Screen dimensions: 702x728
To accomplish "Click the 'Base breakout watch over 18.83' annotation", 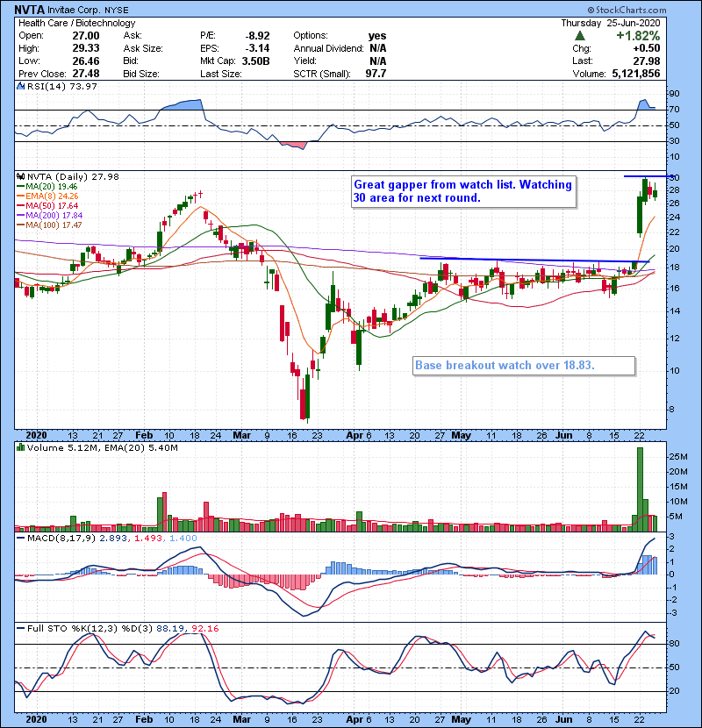I will pyautogui.click(x=524, y=366).
